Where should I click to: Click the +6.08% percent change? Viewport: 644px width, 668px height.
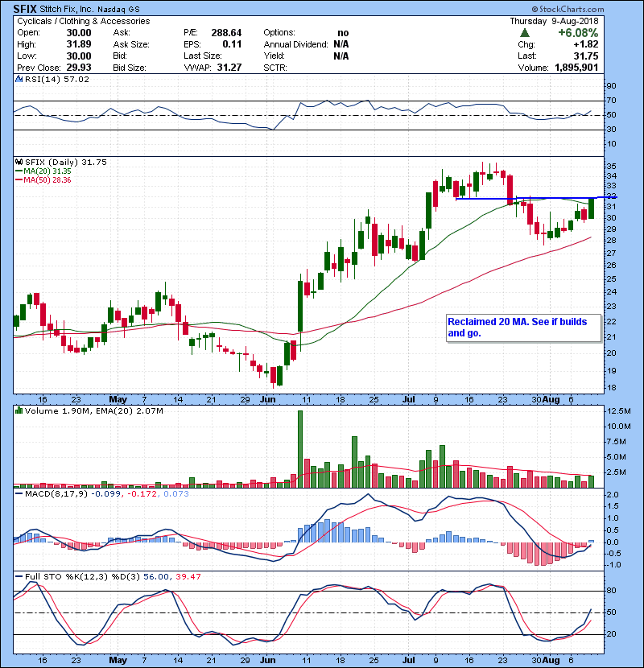tap(578, 33)
